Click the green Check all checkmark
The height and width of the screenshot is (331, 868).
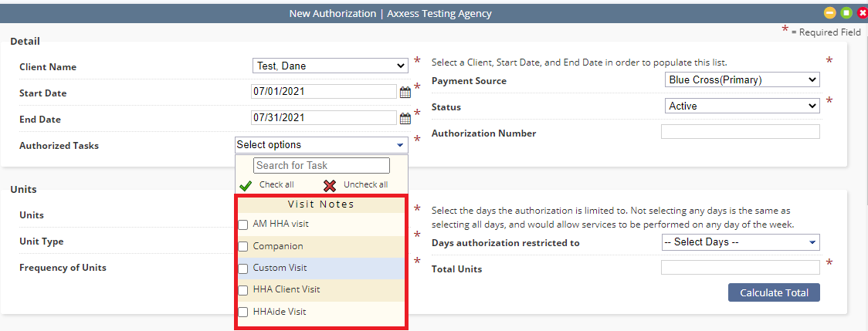[246, 185]
